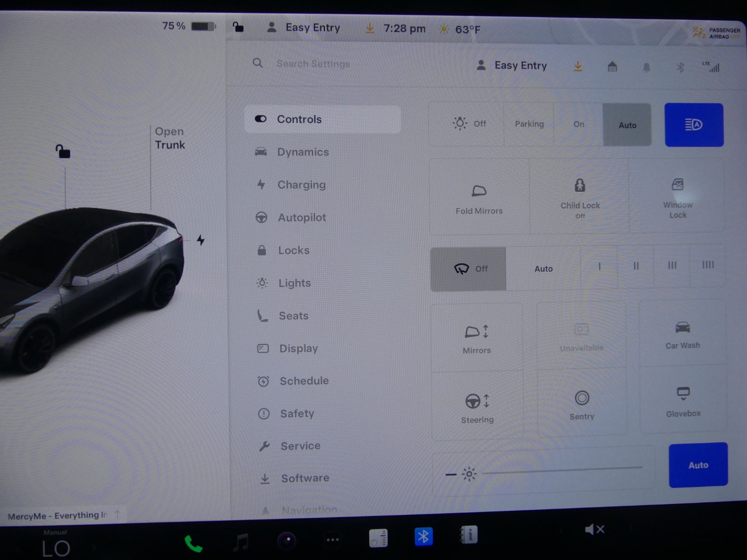Expand the app launcher three-dots menu
747x560 pixels.
(x=333, y=540)
